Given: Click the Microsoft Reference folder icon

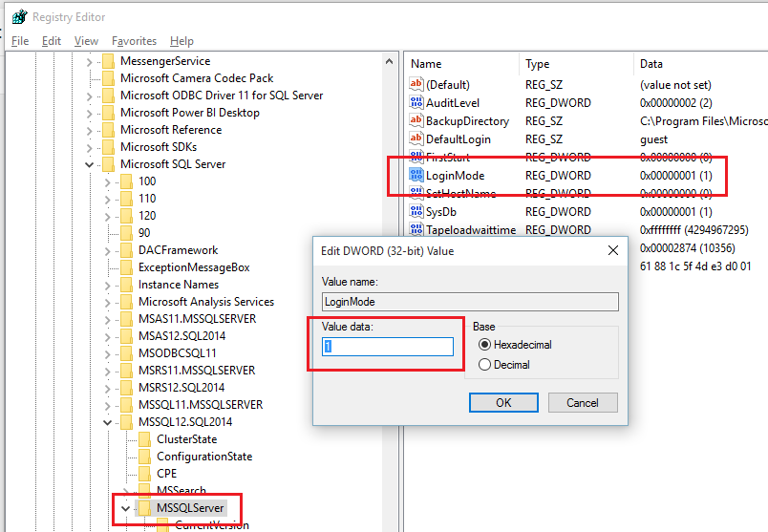Looking at the screenshot, I should pos(108,130).
